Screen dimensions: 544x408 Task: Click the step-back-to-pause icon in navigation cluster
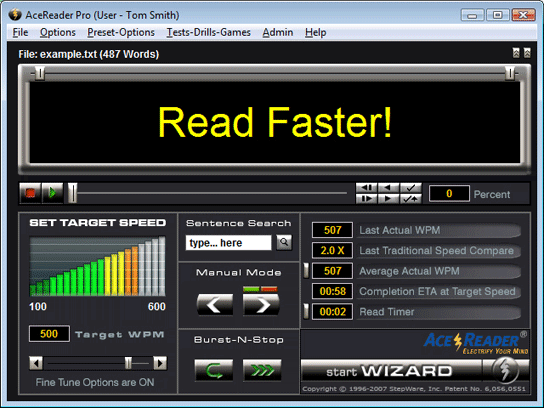click(366, 188)
